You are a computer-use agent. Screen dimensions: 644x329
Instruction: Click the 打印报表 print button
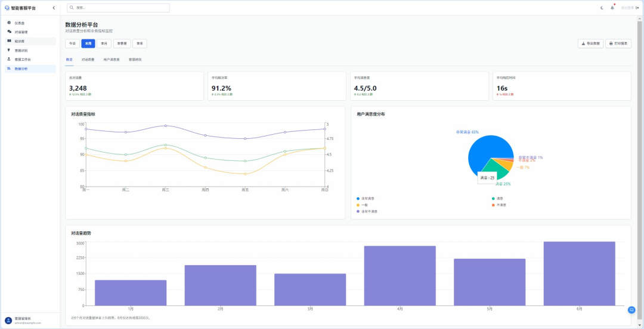pos(618,44)
